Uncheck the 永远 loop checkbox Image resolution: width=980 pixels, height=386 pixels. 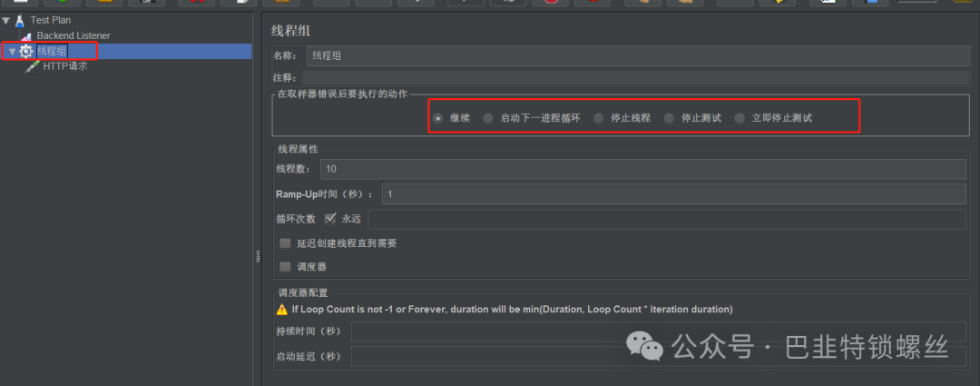[330, 218]
